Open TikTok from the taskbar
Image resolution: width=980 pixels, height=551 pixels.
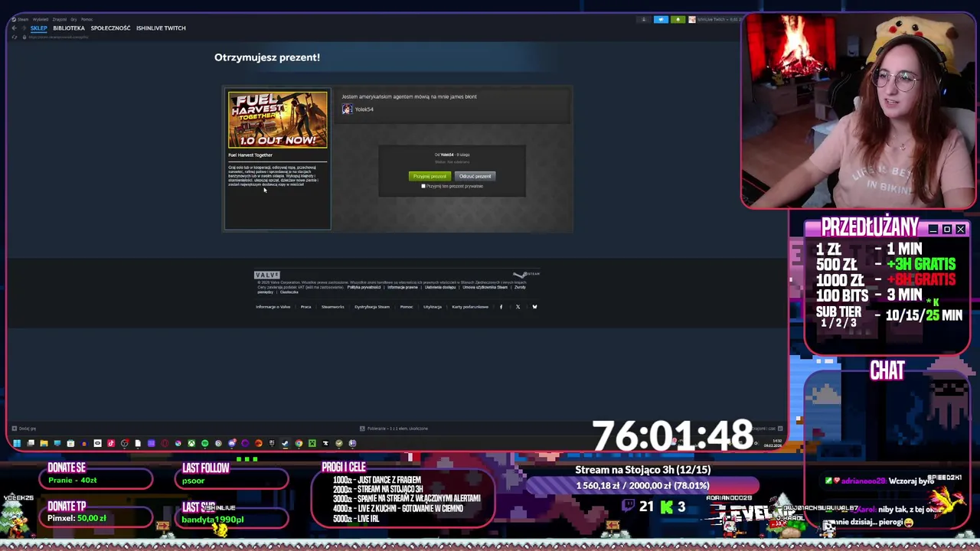click(111, 443)
